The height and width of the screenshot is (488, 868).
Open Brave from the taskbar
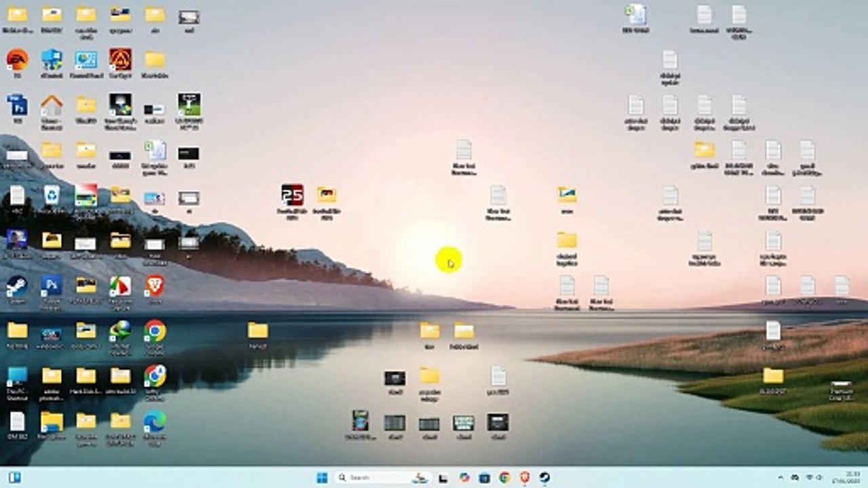tap(525, 478)
